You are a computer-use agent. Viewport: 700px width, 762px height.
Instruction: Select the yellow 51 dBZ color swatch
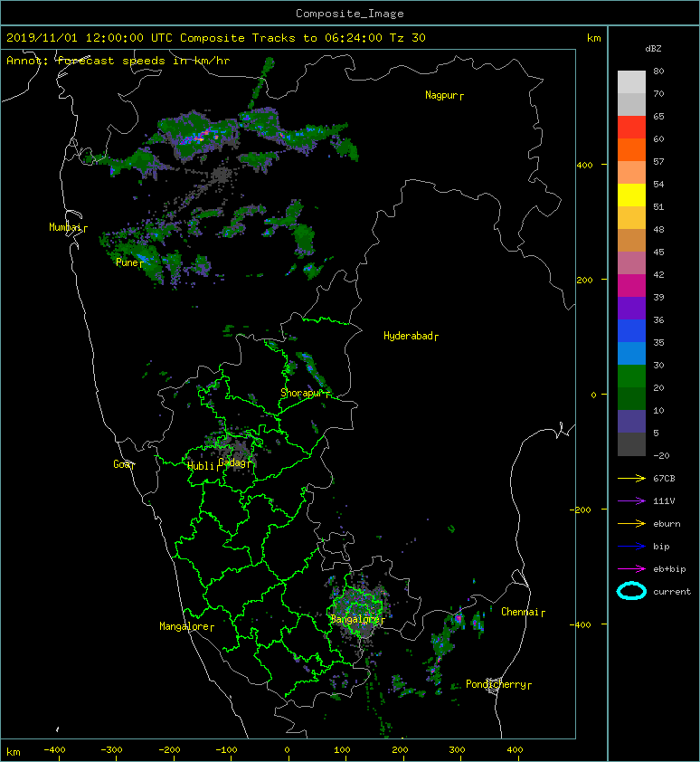pos(631,195)
